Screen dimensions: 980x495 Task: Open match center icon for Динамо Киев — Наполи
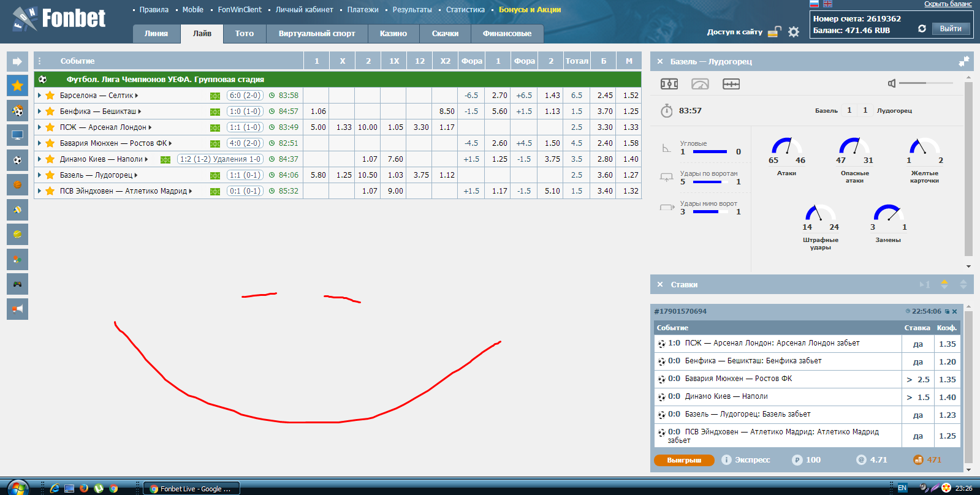(x=165, y=159)
